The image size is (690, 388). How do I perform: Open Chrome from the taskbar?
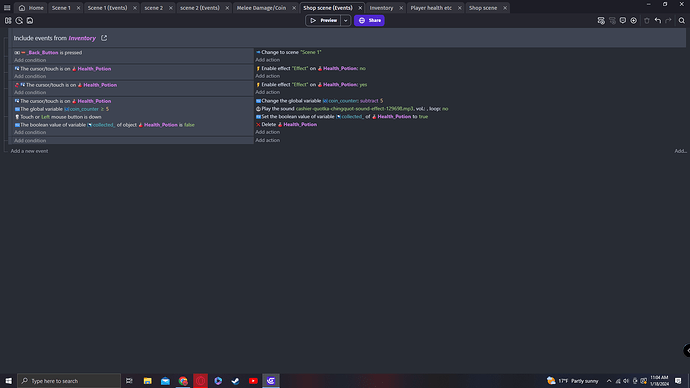(x=183, y=381)
